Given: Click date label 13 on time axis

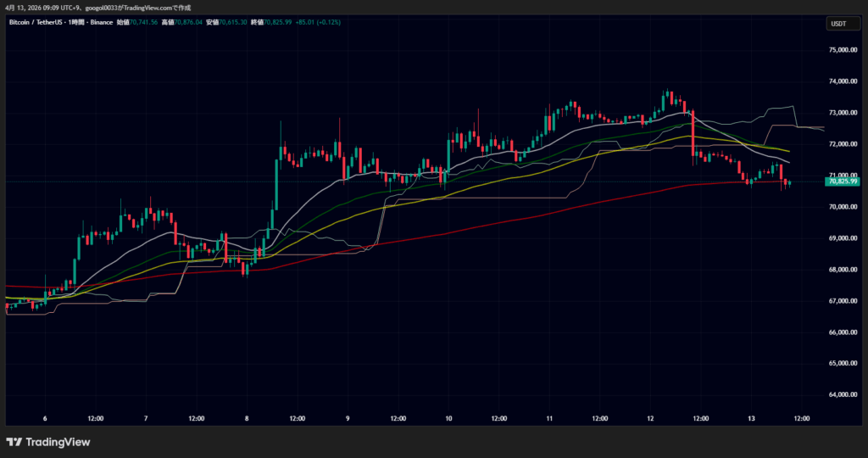Looking at the screenshot, I should click(x=751, y=419).
